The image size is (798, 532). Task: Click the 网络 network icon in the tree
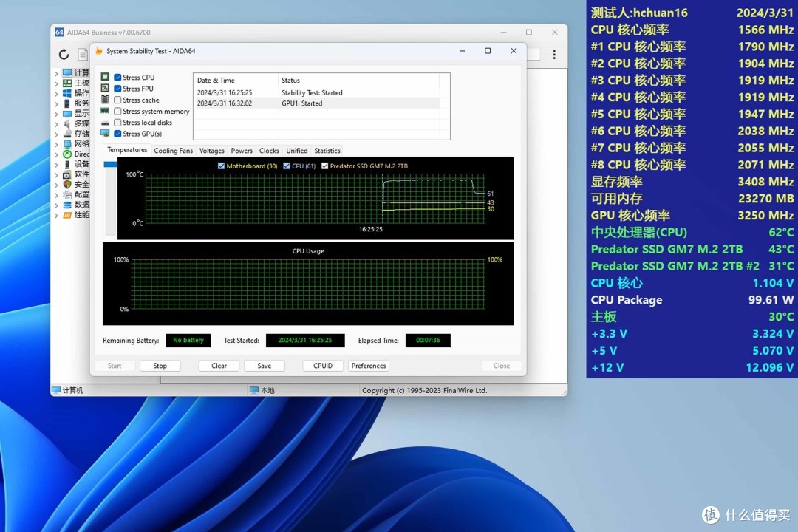click(x=67, y=144)
